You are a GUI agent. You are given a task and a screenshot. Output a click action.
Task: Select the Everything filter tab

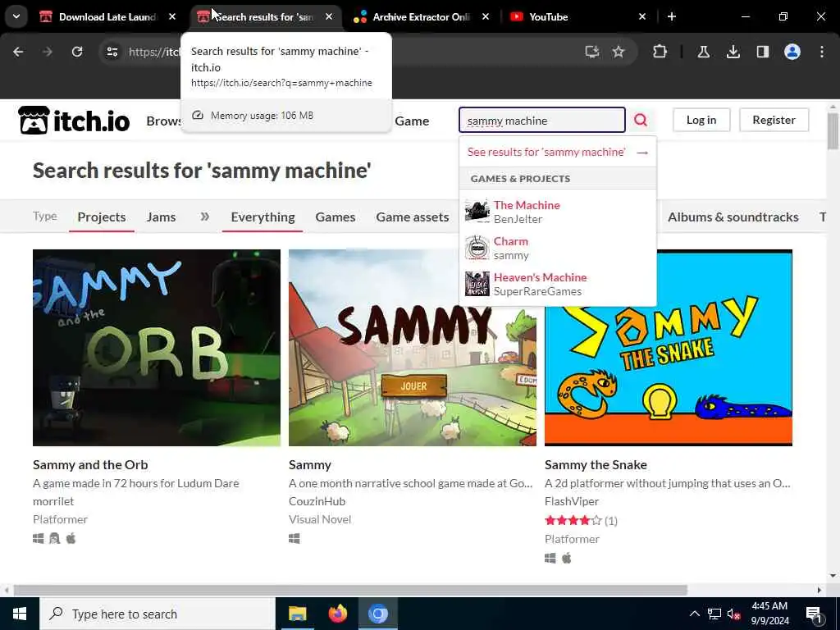pos(262,217)
